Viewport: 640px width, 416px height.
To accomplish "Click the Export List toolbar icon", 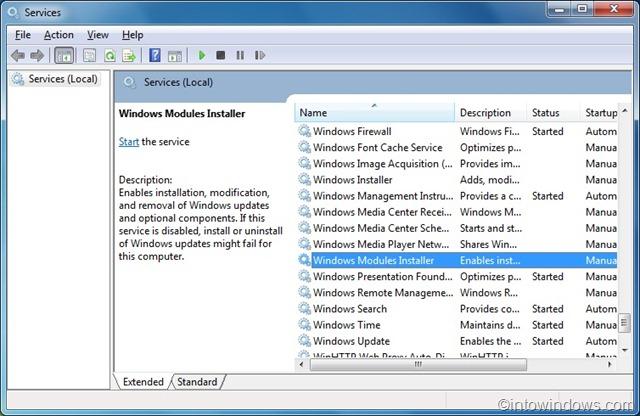I will tap(129, 55).
